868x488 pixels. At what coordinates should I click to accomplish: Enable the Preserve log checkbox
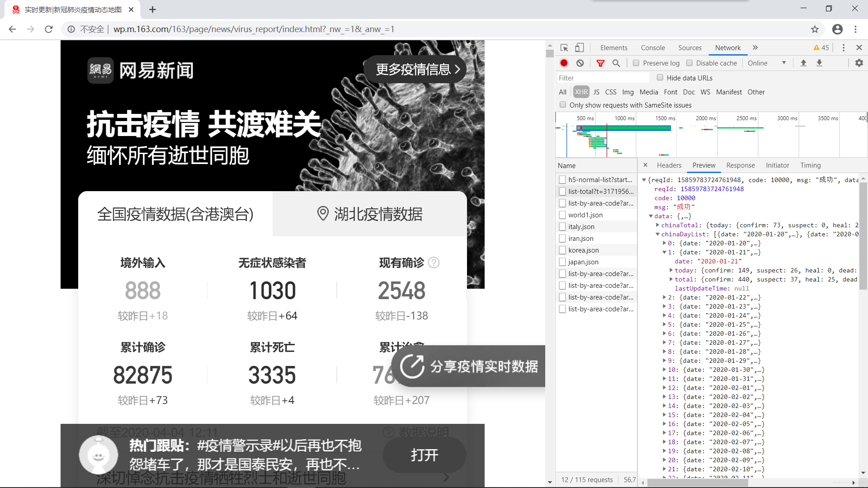pos(636,63)
